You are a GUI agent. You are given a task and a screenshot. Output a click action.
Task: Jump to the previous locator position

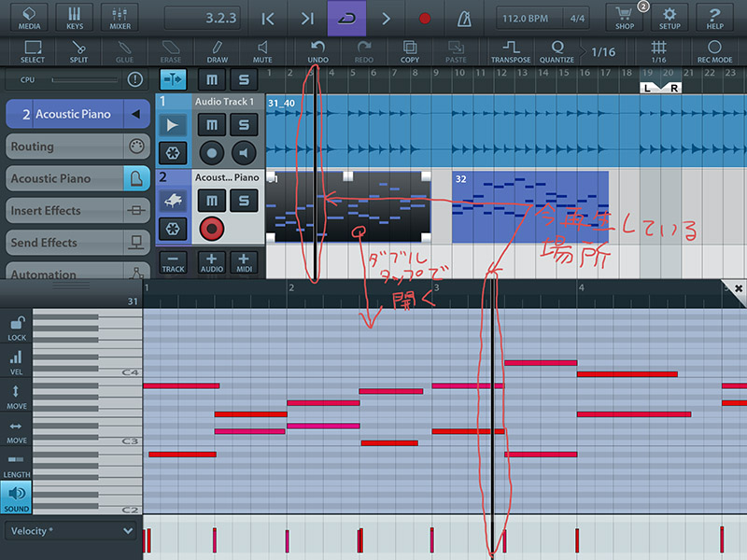tap(268, 19)
